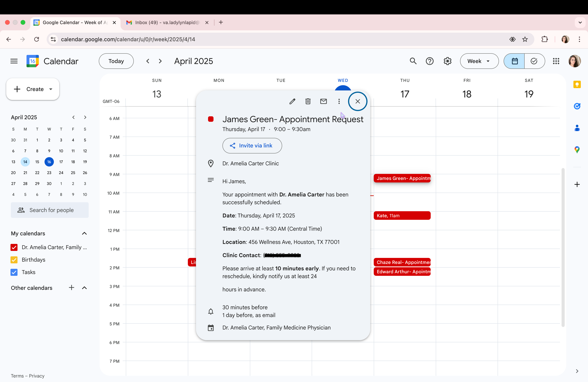Open the Privacy link
This screenshot has height=382, width=588.
pos(37,376)
